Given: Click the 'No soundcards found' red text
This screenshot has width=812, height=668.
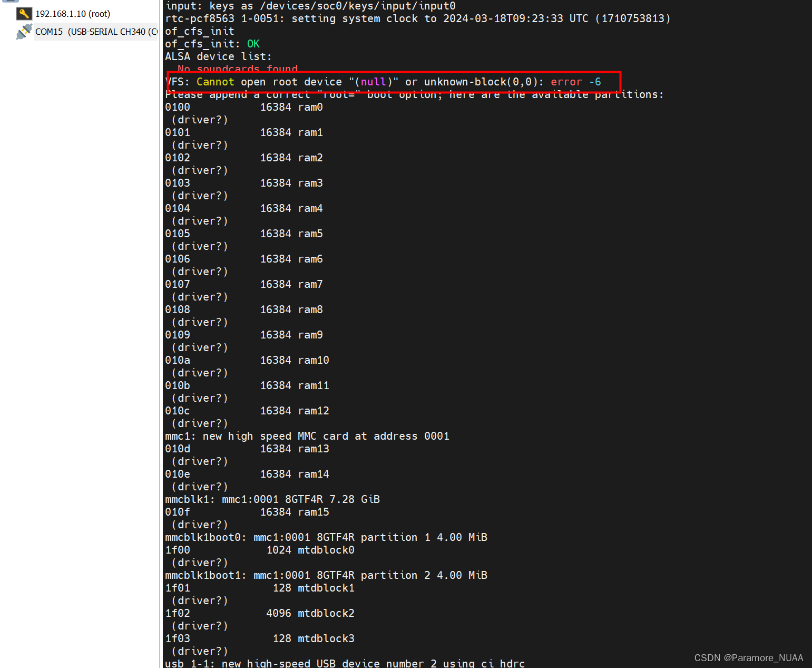Looking at the screenshot, I should point(237,69).
